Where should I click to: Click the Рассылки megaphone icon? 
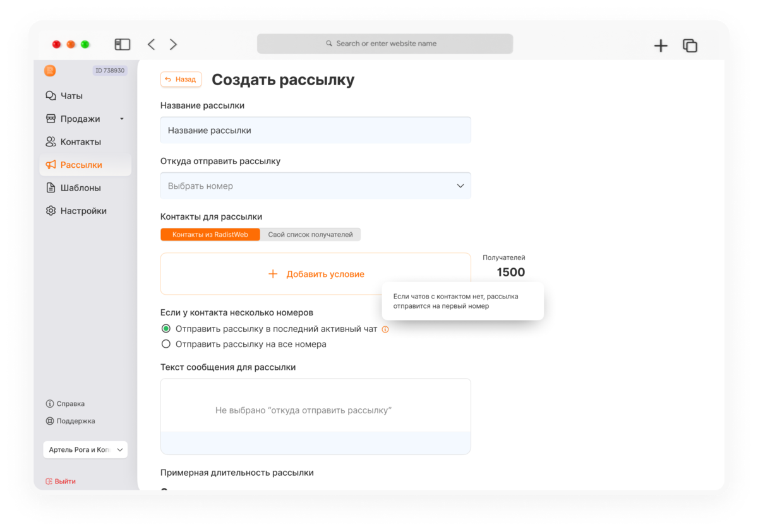coord(51,165)
